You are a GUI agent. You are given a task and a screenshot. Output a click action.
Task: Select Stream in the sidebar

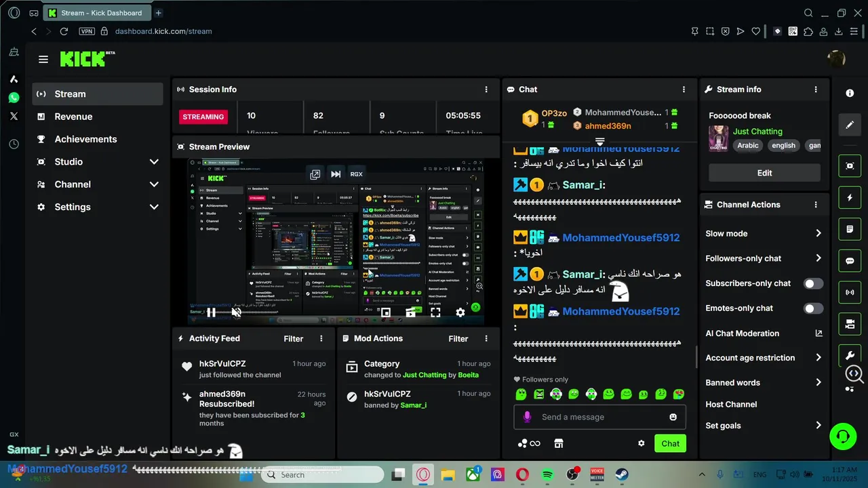tap(98, 94)
